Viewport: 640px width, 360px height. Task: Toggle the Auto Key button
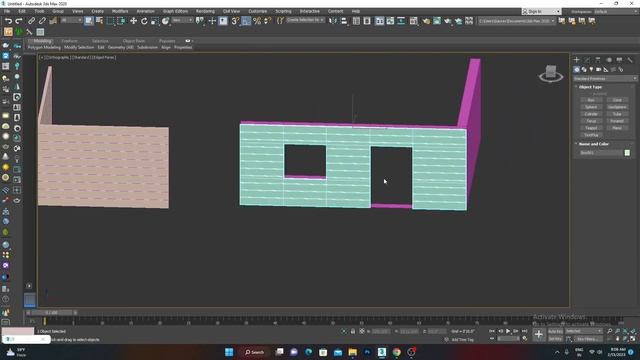[555, 331]
